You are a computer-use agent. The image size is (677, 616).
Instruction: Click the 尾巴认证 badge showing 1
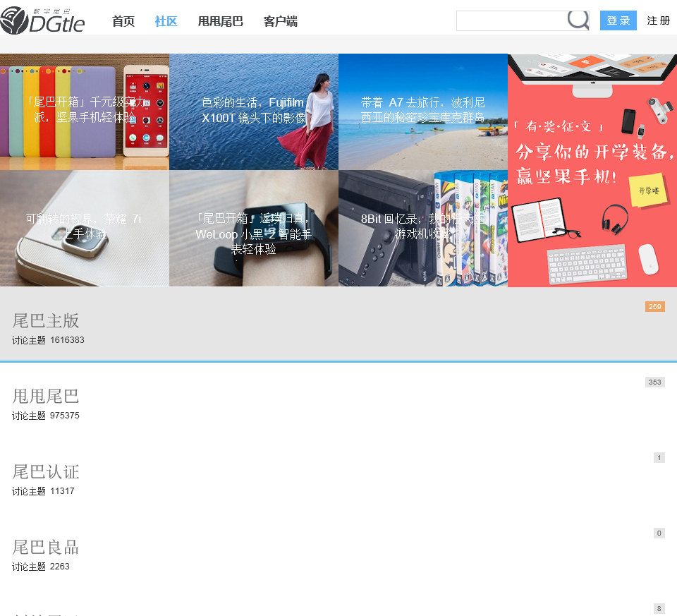[x=659, y=457]
